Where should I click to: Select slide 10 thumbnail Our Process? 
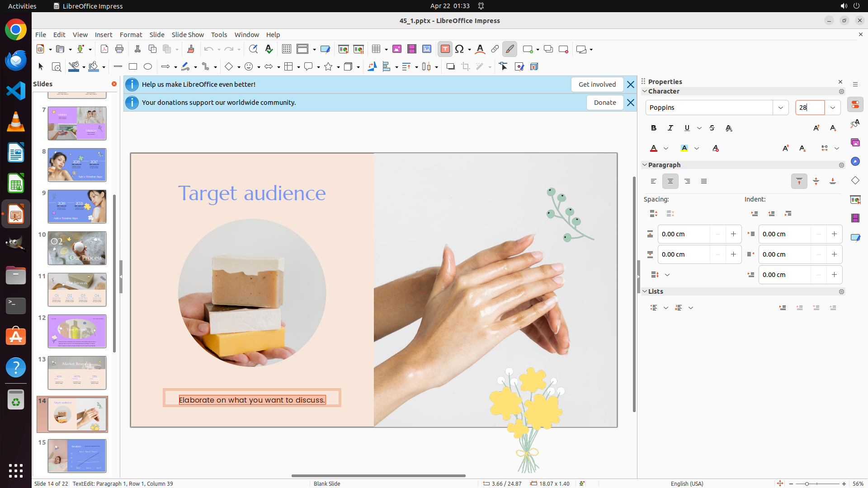(77, 248)
